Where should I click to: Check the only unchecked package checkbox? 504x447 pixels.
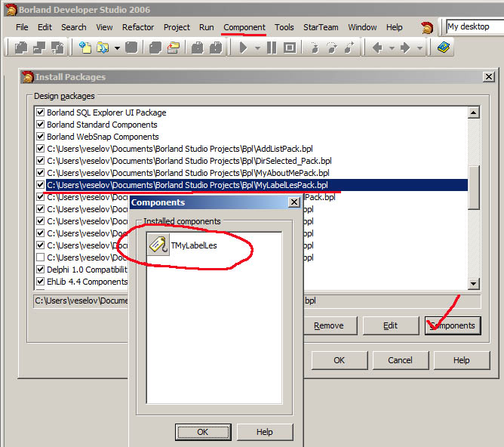point(40,257)
